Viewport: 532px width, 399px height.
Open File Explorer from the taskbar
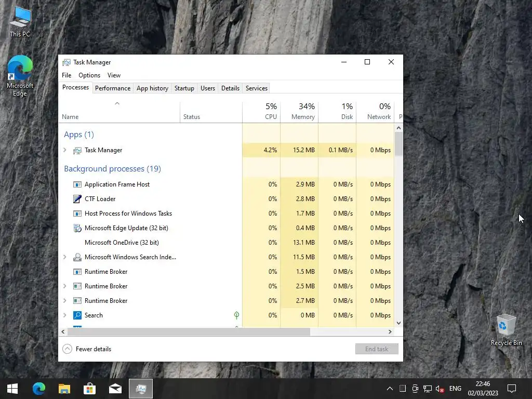(64, 389)
